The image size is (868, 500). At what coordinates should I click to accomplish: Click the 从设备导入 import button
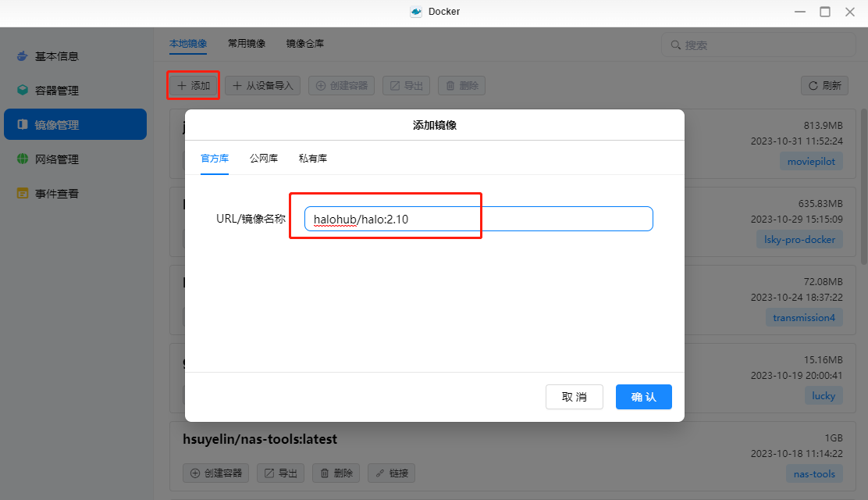(263, 85)
